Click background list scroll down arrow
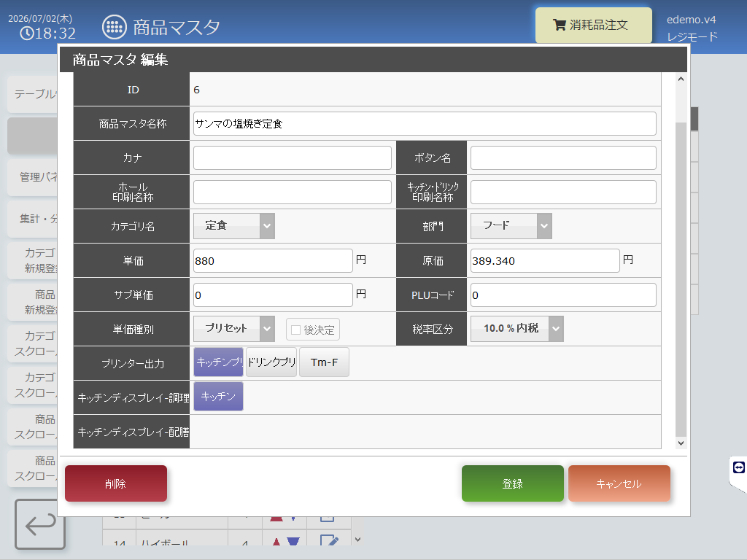 (x=357, y=540)
